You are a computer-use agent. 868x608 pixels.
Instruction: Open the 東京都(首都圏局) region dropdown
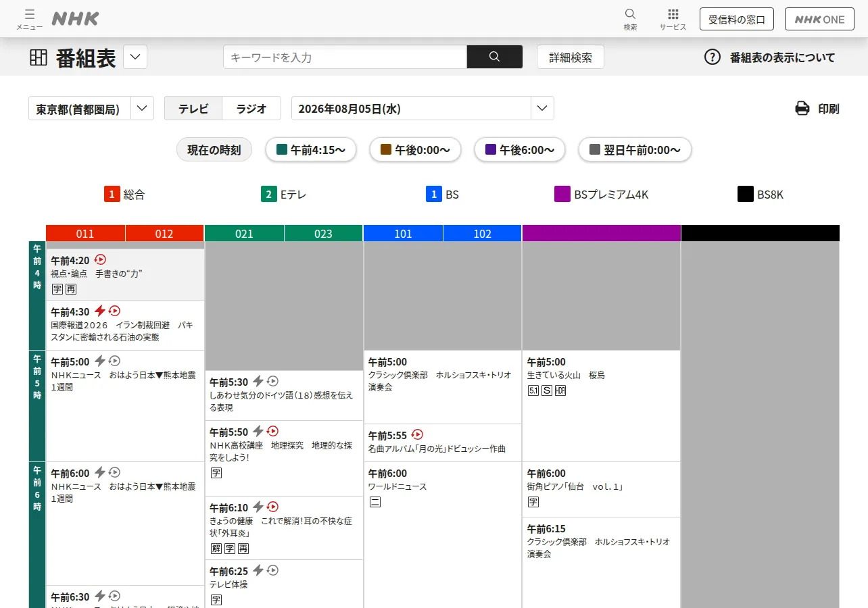[x=91, y=108]
